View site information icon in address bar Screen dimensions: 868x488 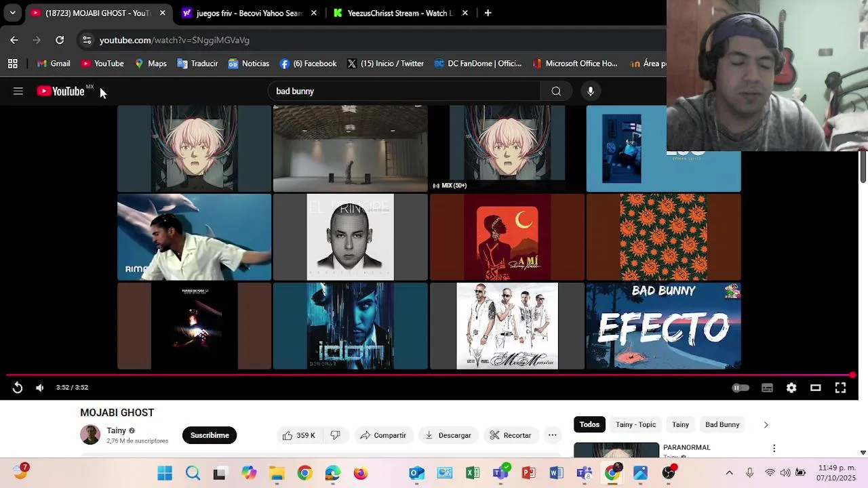tap(87, 40)
